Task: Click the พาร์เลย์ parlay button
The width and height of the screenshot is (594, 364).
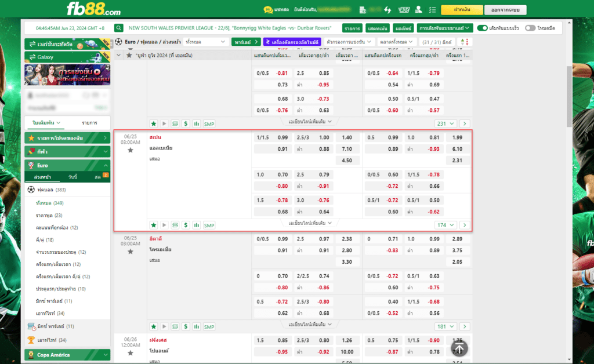Action: (246, 42)
